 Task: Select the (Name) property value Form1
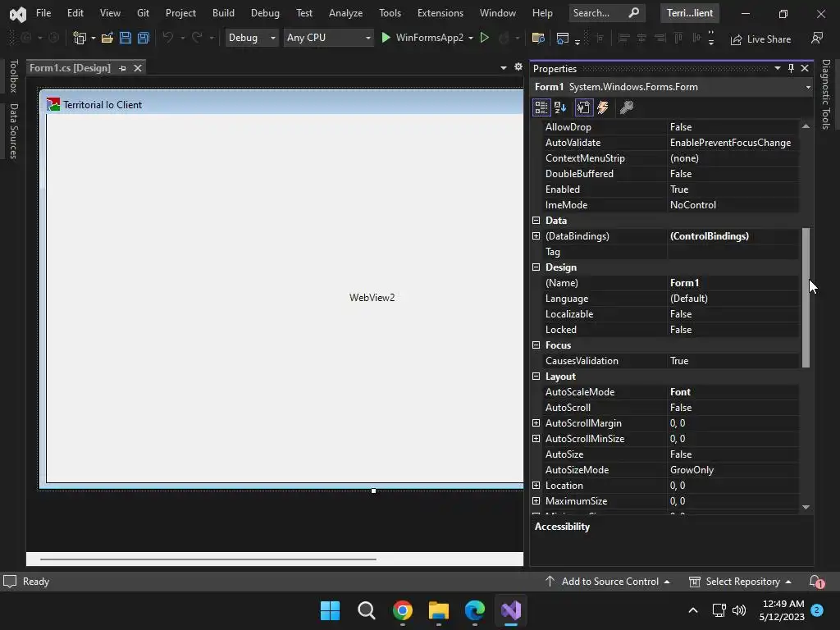tap(733, 282)
